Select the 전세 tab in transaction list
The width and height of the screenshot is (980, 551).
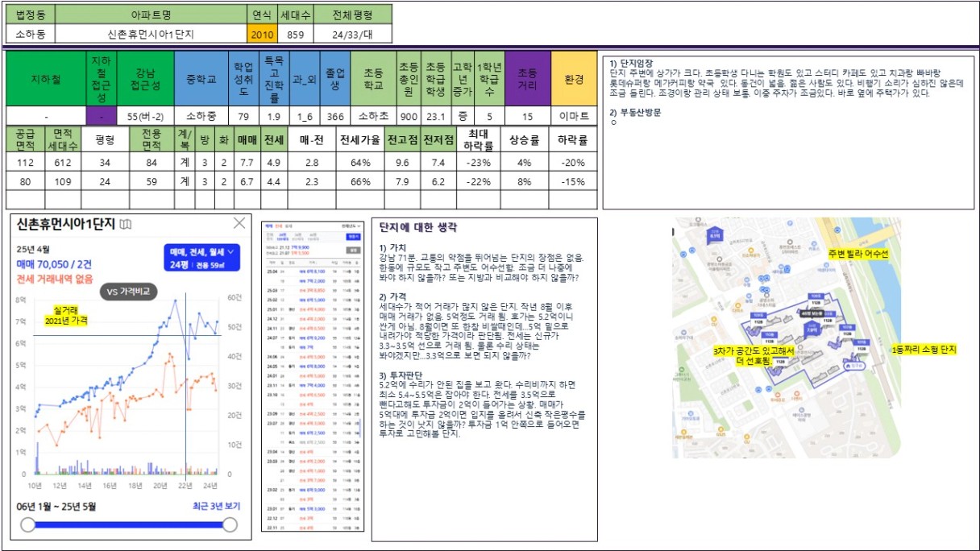click(x=278, y=227)
